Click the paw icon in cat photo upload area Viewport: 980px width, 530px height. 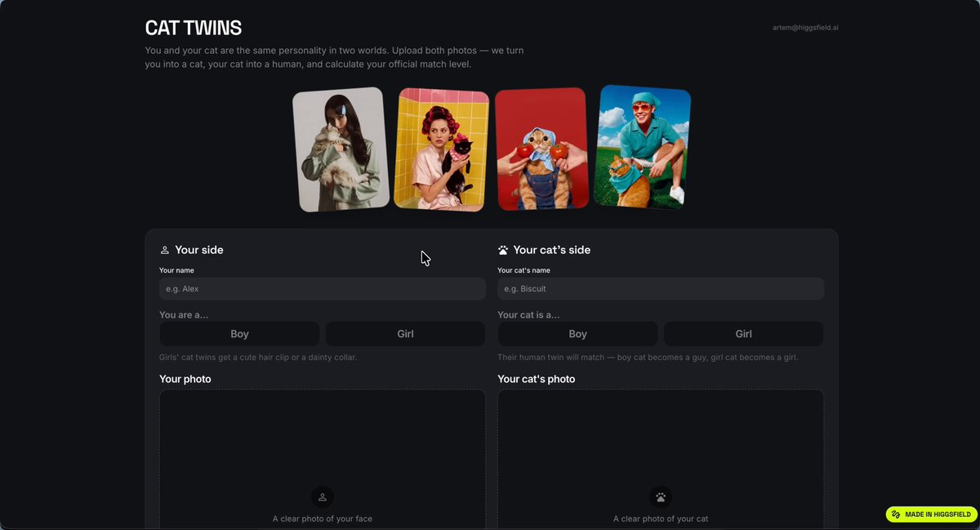[661, 497]
